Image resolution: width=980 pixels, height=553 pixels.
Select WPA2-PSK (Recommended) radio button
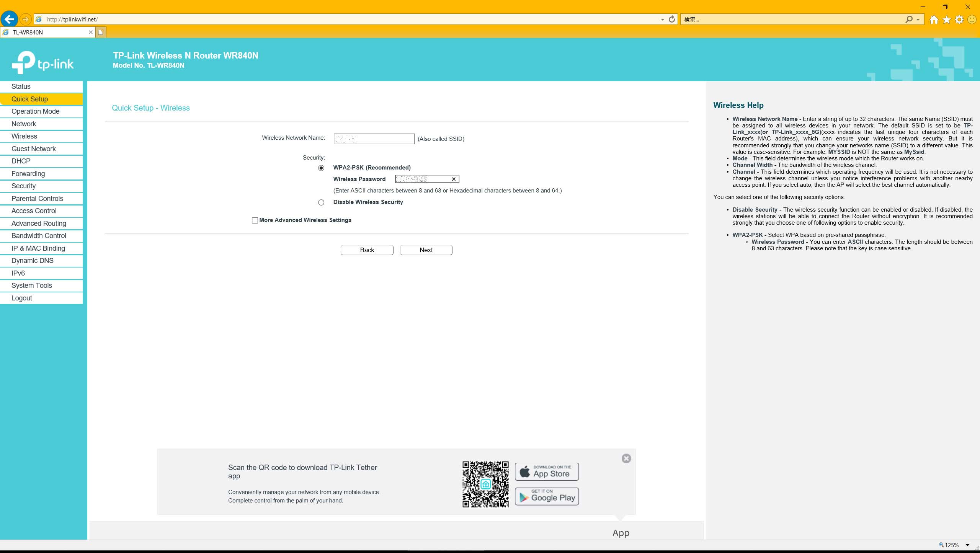coord(321,168)
